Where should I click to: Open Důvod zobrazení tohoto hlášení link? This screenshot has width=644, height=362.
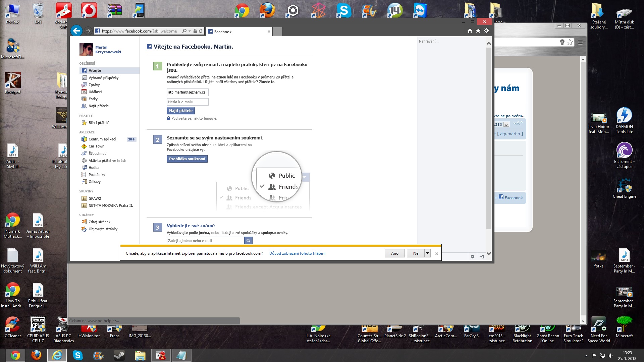click(x=297, y=253)
